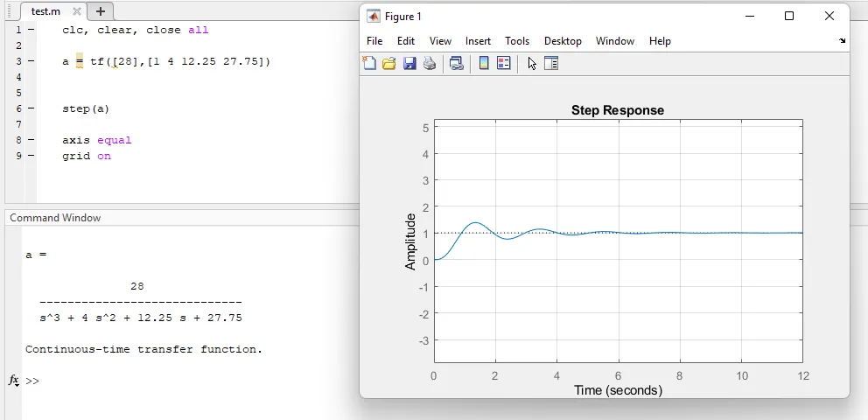Insert a legend from the figure toolbar
868x420 pixels.
click(x=504, y=63)
